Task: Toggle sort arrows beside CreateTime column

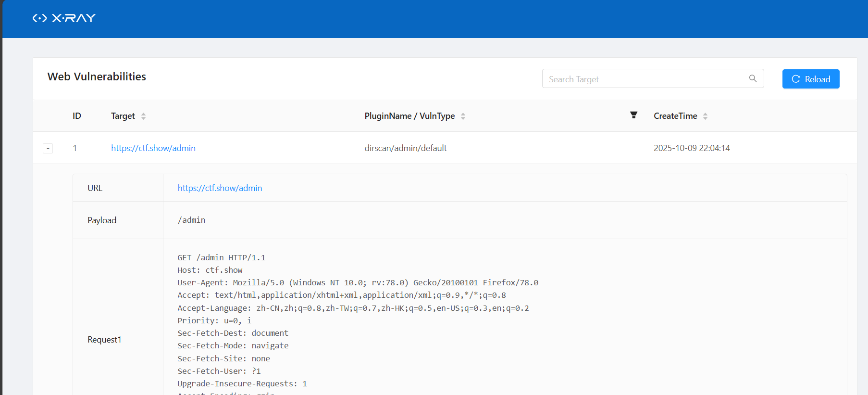Action: (x=705, y=116)
